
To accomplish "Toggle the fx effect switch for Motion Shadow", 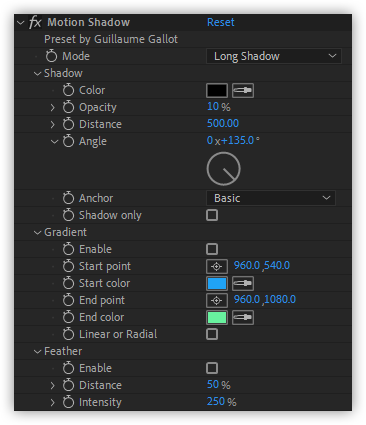I will click(x=35, y=22).
